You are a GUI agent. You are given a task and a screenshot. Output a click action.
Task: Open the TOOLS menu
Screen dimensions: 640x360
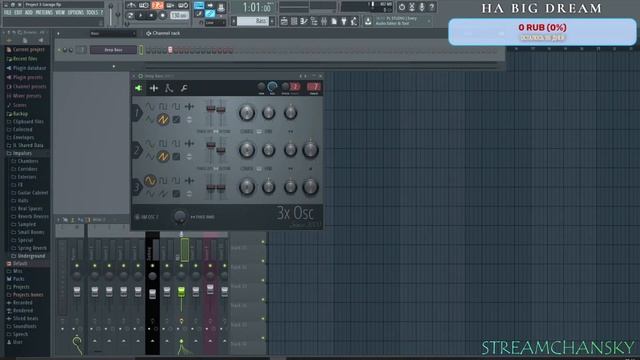click(92, 13)
